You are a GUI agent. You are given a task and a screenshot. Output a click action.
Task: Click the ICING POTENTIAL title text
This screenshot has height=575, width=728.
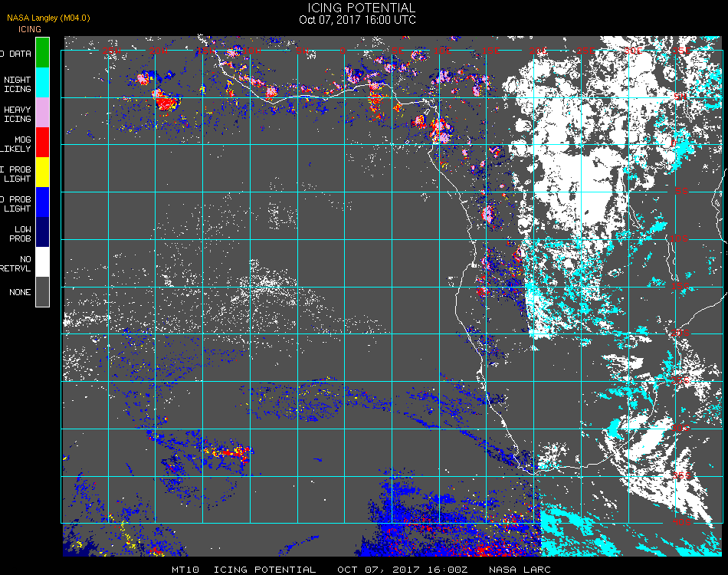[361, 8]
